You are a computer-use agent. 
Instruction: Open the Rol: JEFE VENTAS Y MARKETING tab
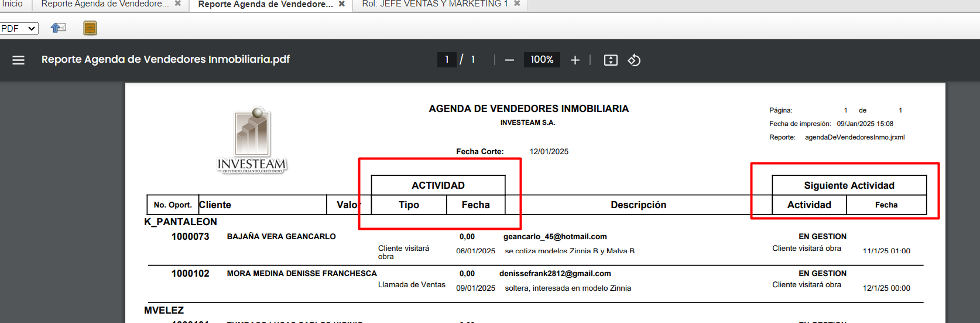pyautogui.click(x=434, y=4)
